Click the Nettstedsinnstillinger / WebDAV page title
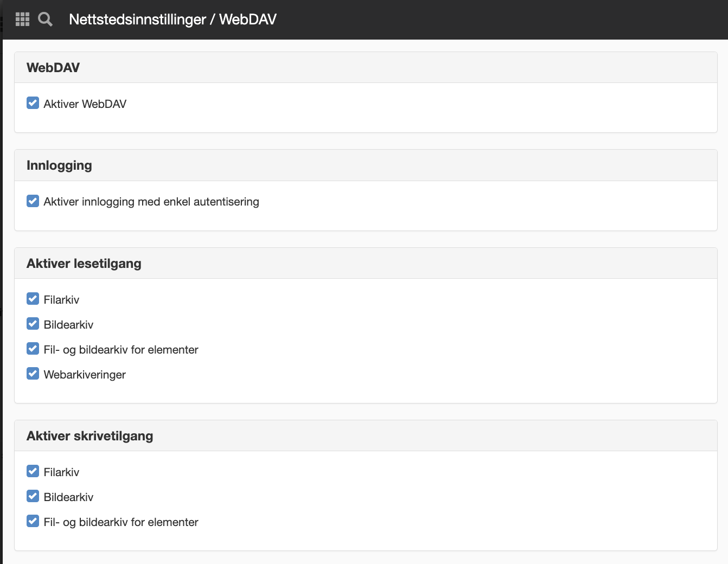The image size is (728, 564). 173,20
